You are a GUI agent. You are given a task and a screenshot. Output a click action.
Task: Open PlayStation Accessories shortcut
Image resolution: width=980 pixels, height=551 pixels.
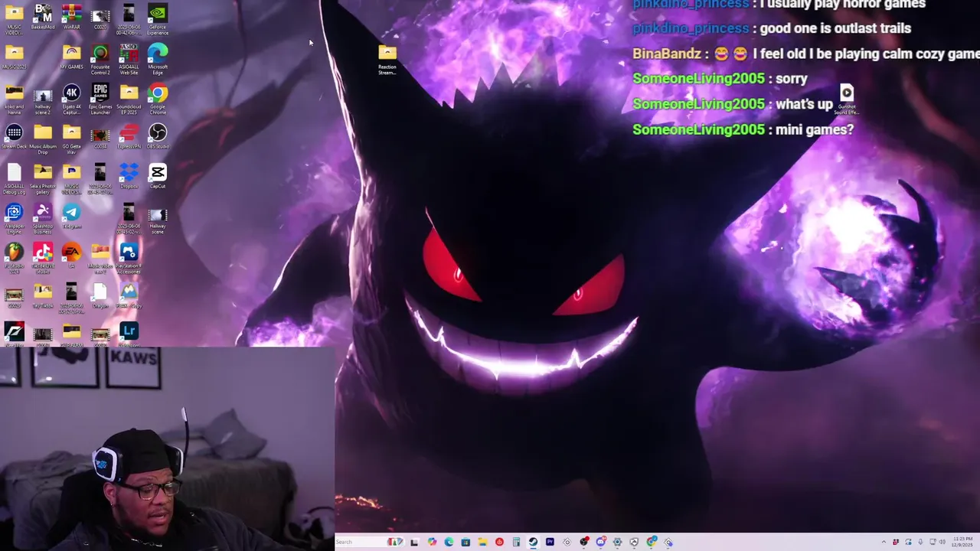[x=129, y=259]
